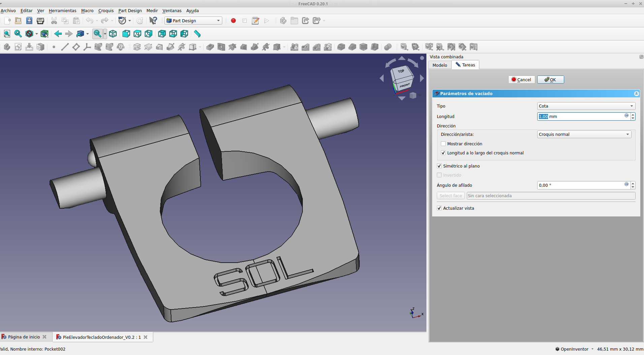Start macro recording with the red circle icon

tap(233, 21)
